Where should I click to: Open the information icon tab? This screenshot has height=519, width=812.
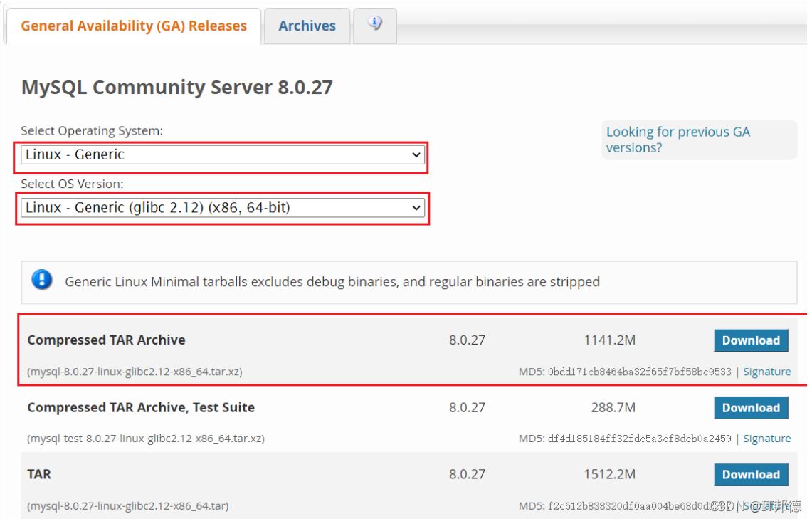[374, 24]
